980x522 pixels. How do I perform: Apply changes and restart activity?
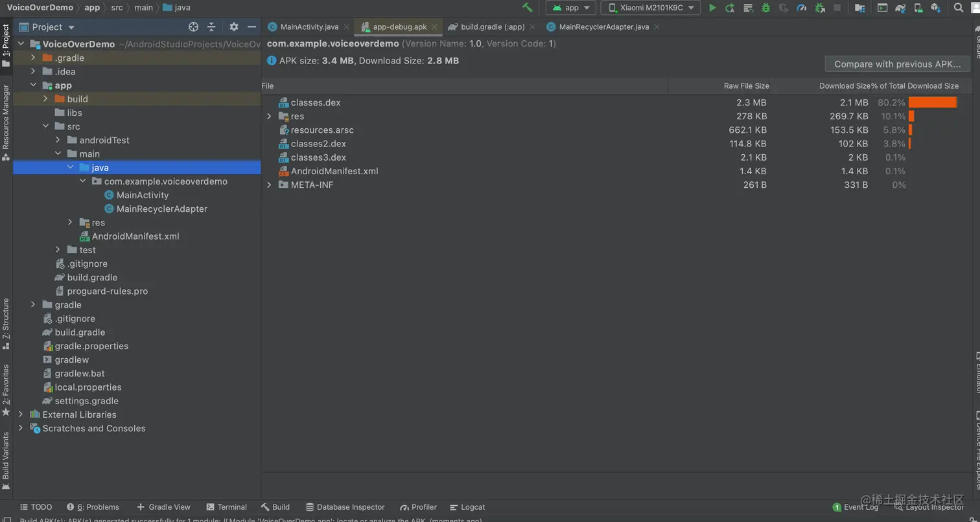730,8
